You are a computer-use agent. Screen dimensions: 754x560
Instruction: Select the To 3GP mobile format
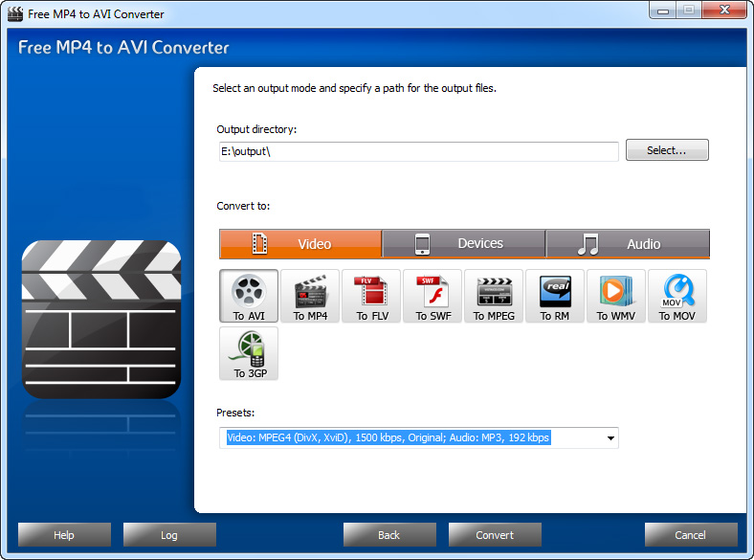click(249, 353)
